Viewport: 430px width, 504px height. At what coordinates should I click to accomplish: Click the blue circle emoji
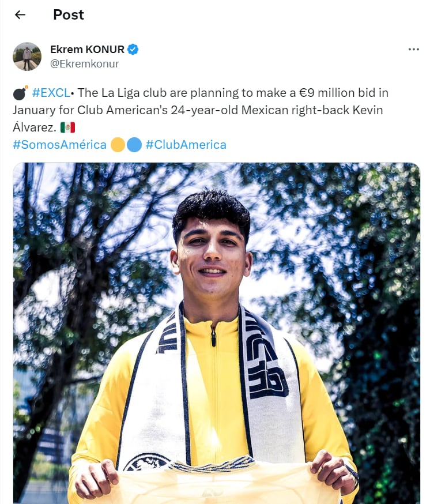134,145
